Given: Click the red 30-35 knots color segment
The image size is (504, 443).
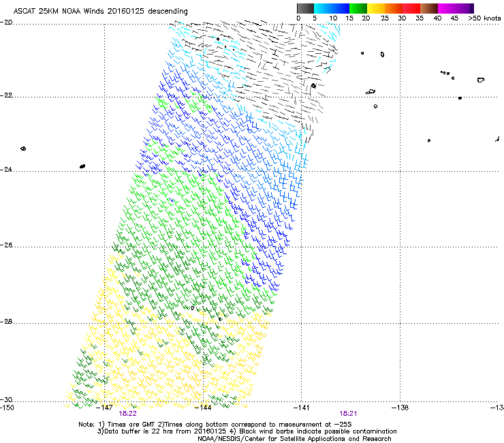Looking at the screenshot, I should tap(411, 8).
